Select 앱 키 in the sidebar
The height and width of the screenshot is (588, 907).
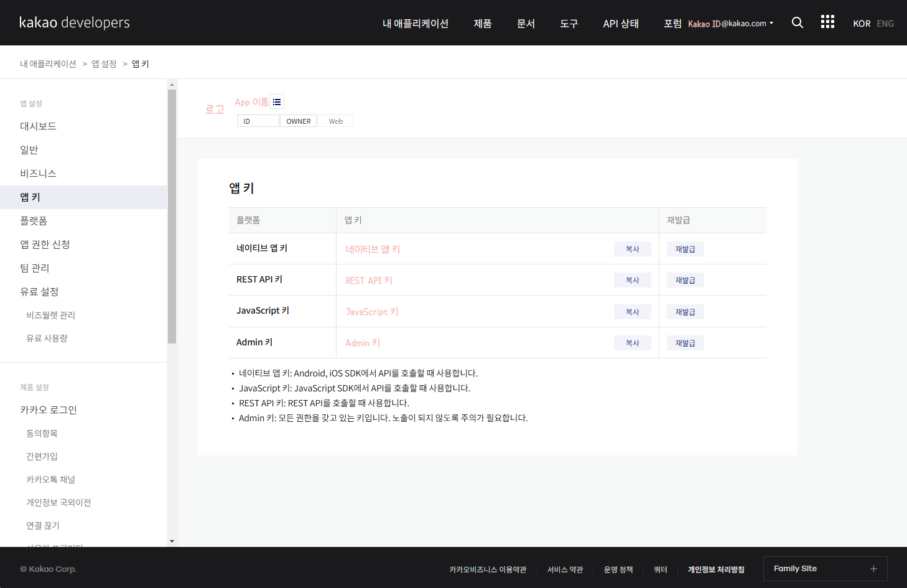(83, 197)
